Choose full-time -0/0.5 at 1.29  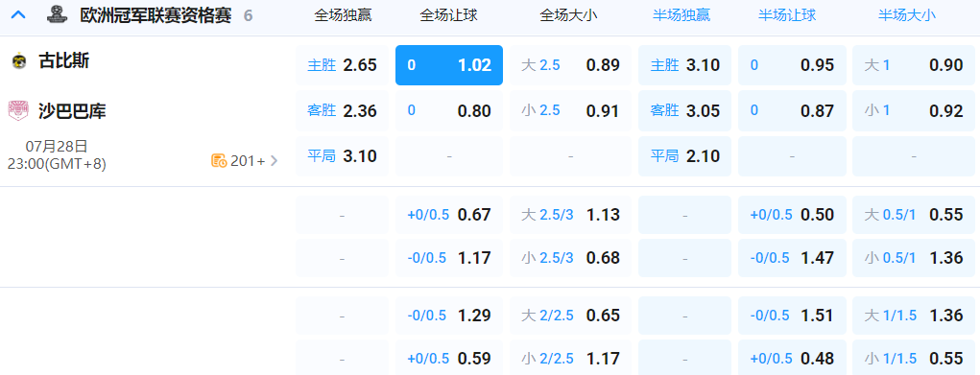[x=449, y=316]
